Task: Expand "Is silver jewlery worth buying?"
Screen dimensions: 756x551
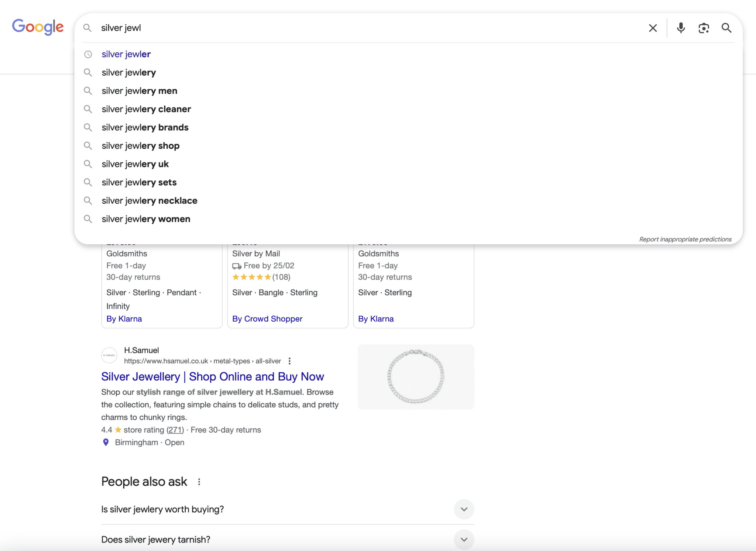Action: pyautogui.click(x=464, y=509)
